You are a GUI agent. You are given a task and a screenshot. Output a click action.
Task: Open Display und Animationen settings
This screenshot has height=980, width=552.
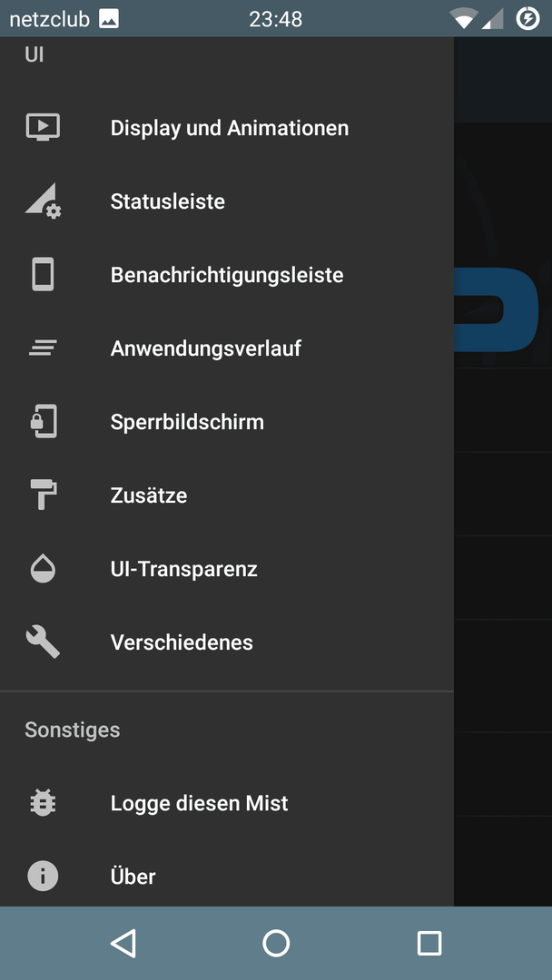[x=227, y=128]
